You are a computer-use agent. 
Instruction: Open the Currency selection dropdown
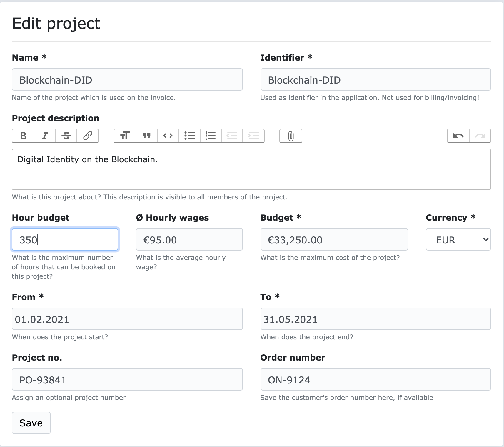pyautogui.click(x=458, y=239)
